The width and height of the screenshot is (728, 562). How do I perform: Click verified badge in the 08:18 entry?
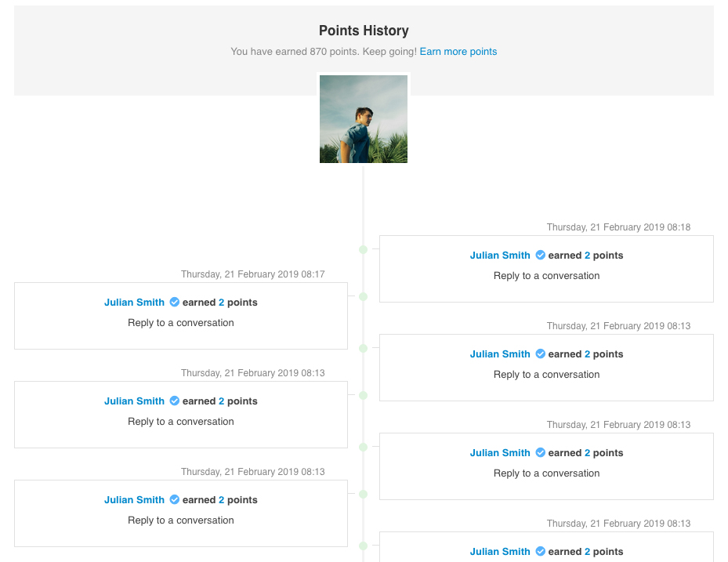(541, 255)
